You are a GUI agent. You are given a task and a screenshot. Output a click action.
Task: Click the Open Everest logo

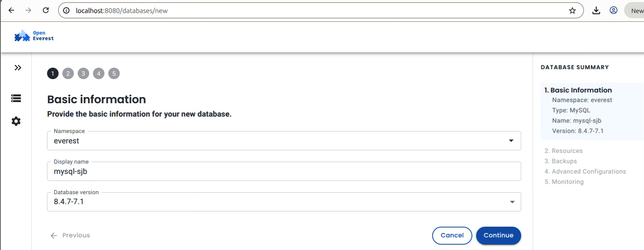click(34, 36)
